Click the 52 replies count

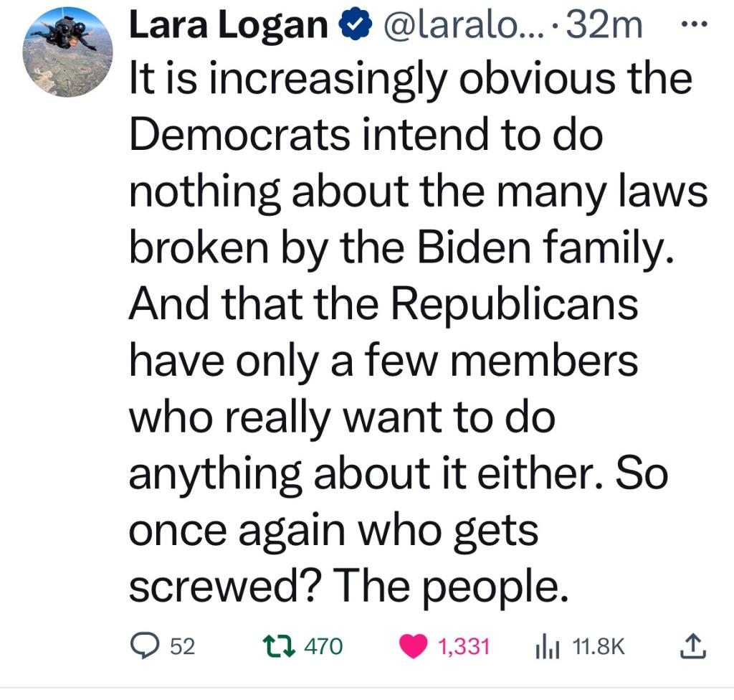183,647
